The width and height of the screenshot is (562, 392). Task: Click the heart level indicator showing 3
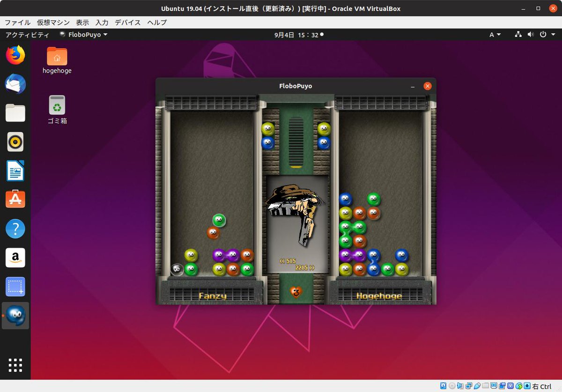click(296, 292)
